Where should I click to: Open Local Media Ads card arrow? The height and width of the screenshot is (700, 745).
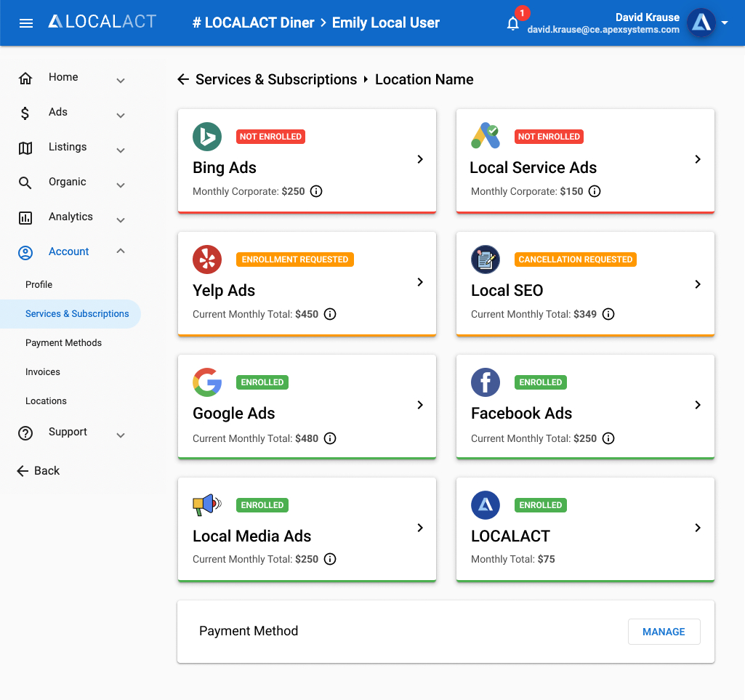click(x=420, y=528)
